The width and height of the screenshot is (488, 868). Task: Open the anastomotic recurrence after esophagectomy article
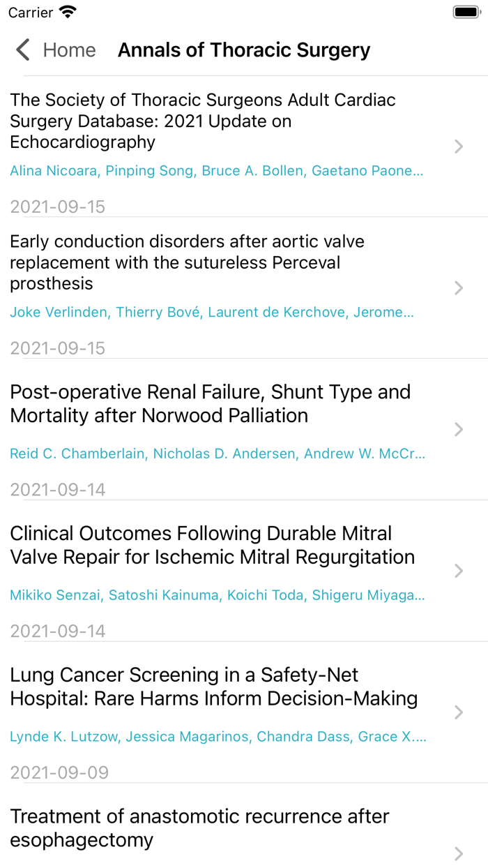tap(199, 828)
